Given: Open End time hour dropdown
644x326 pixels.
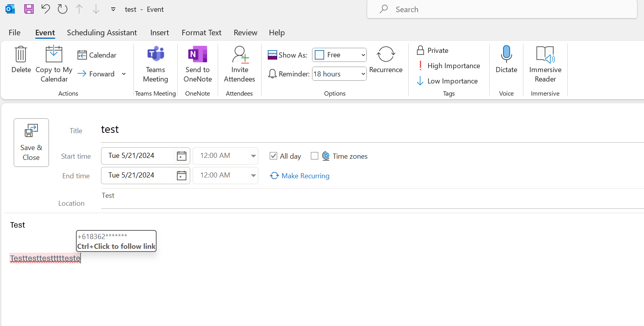Looking at the screenshot, I should [253, 176].
